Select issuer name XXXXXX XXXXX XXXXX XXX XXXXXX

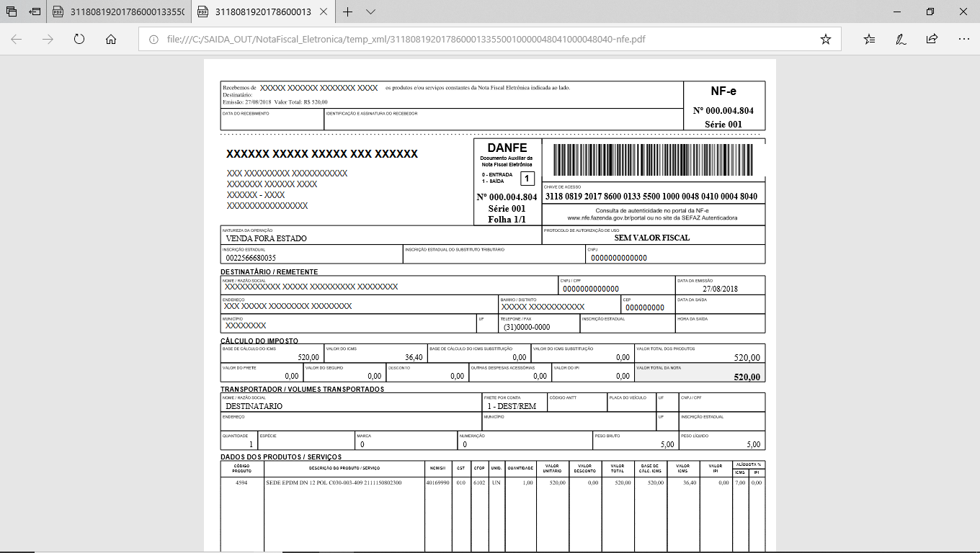[x=322, y=154]
